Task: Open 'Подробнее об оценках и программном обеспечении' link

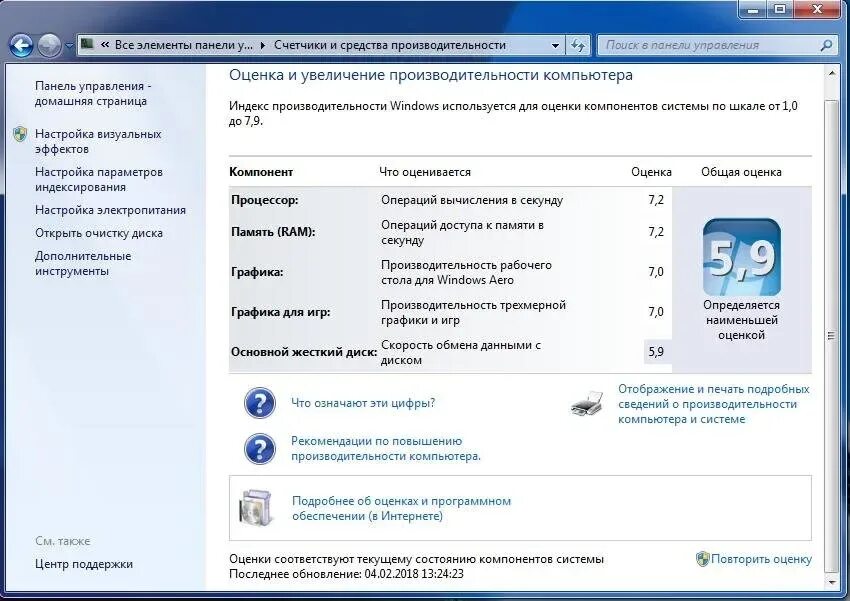Action: 401,508
